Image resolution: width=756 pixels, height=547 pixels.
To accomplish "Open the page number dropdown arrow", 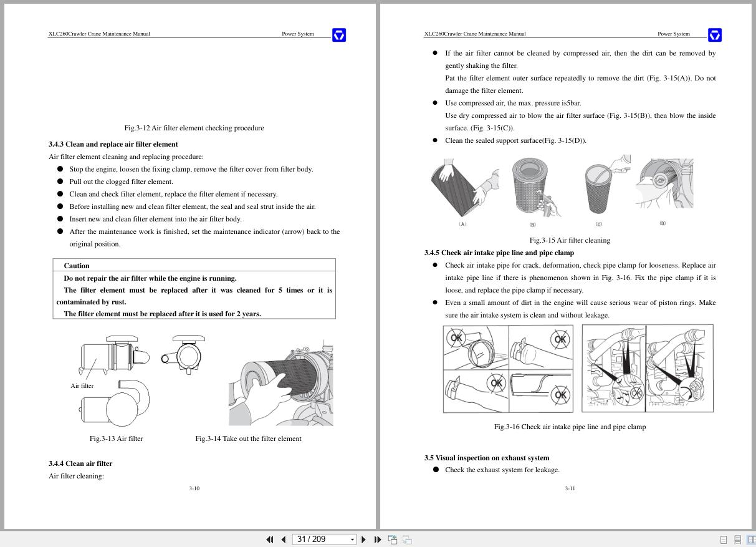I will (352, 540).
